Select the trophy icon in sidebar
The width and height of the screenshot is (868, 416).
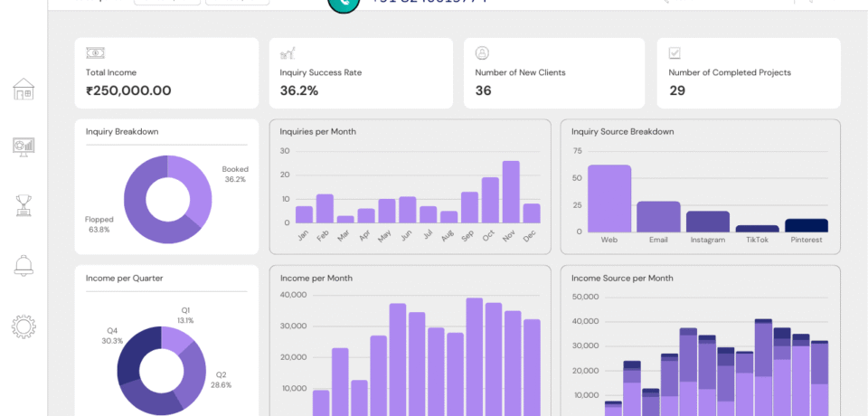[x=24, y=205]
